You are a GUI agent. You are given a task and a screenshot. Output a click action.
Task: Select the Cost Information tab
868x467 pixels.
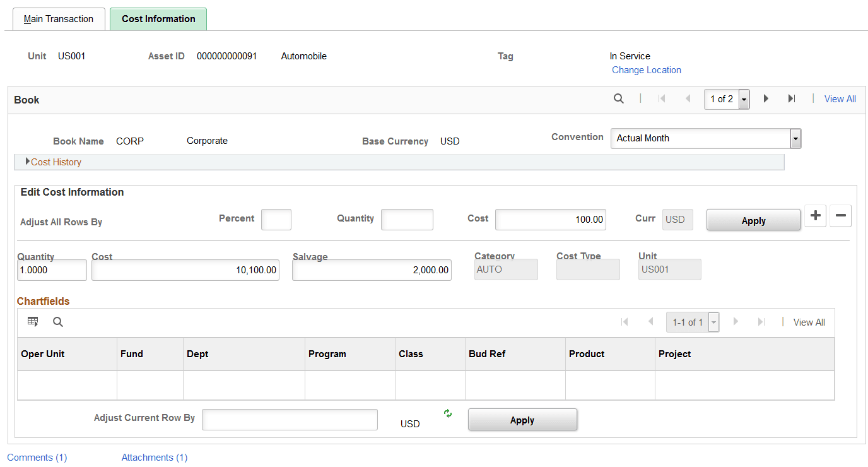click(158, 19)
